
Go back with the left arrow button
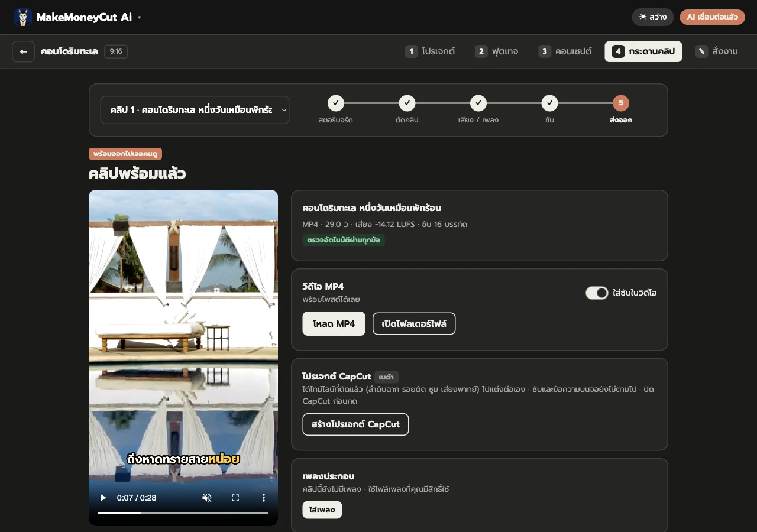coord(23,51)
